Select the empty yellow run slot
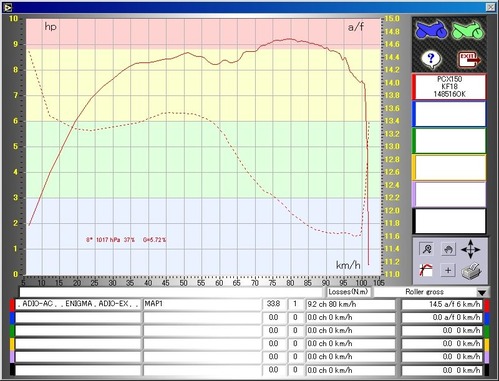 449,168
